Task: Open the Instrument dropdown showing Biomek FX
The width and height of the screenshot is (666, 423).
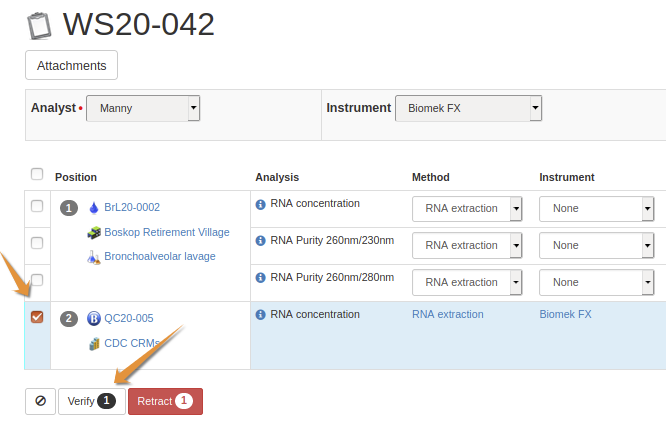Action: tap(468, 108)
